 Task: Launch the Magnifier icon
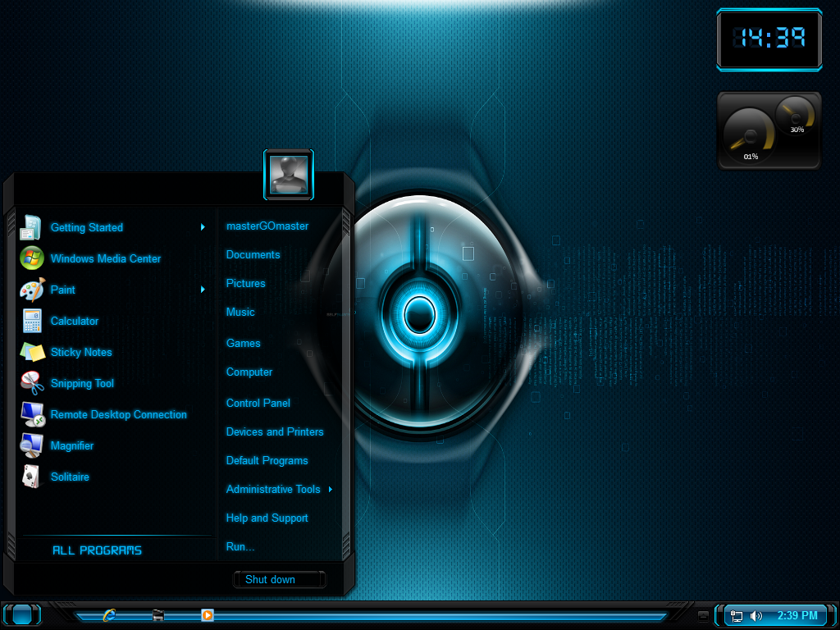[x=32, y=445]
